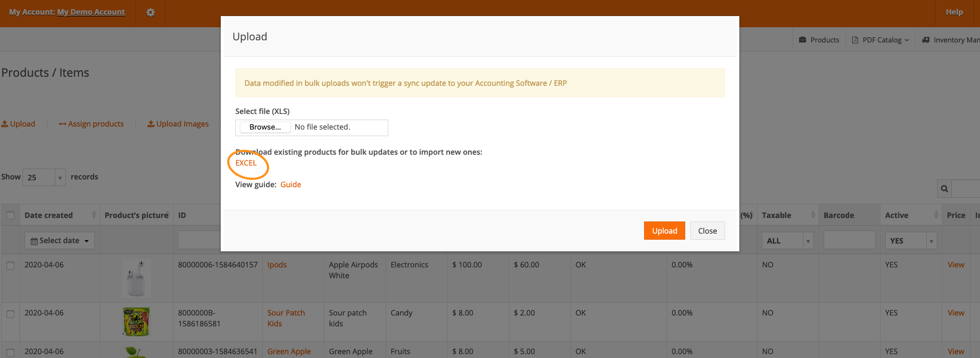Click the settings gear icon
This screenshot has height=358, width=980.
point(150,13)
